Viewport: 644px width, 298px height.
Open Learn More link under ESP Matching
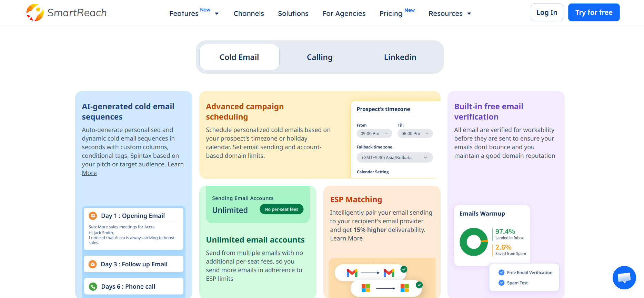tap(346, 238)
